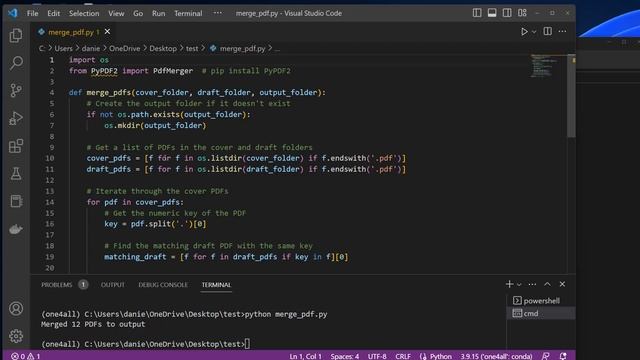Open the Source Control view

pos(16,90)
